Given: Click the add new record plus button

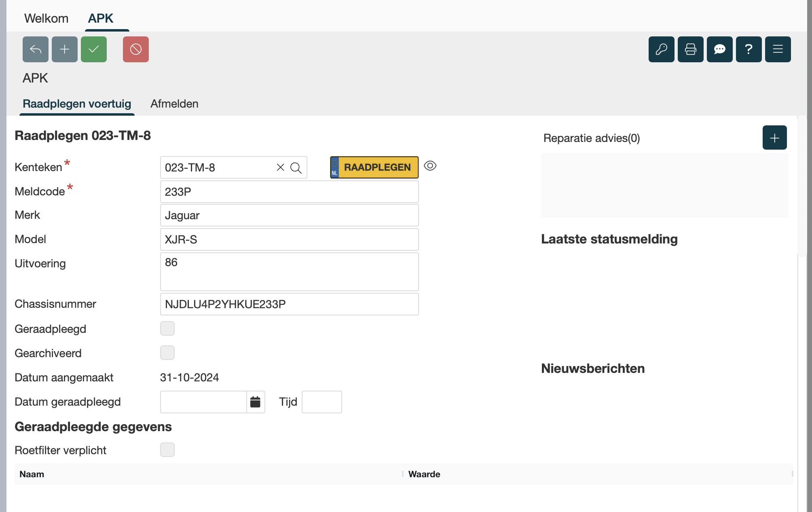Looking at the screenshot, I should 65,49.
